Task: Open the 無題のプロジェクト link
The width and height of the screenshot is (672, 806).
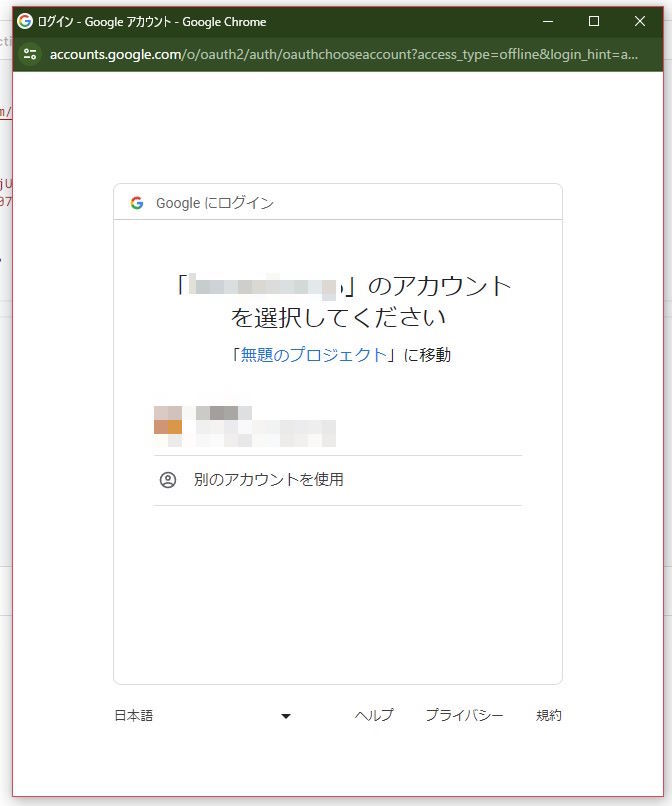Action: click(313, 355)
